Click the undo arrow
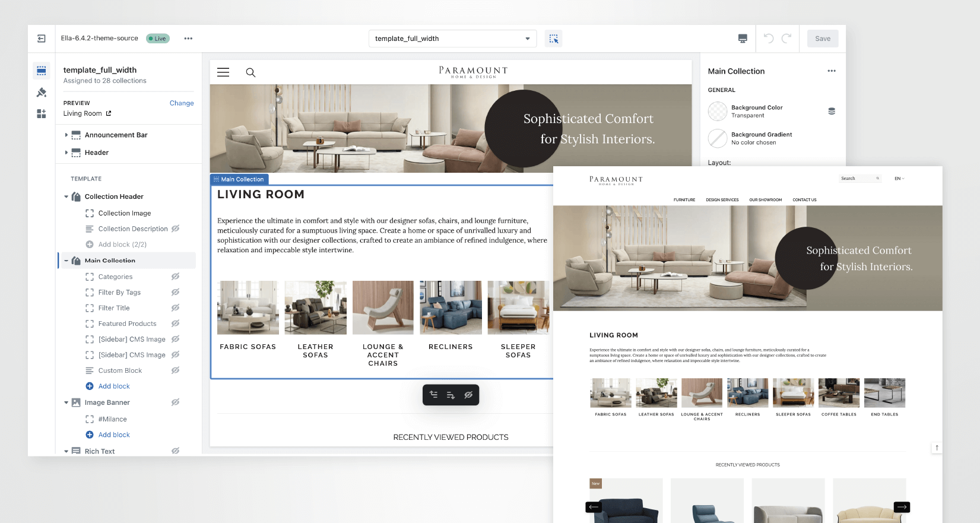The width and height of the screenshot is (980, 523). point(769,39)
